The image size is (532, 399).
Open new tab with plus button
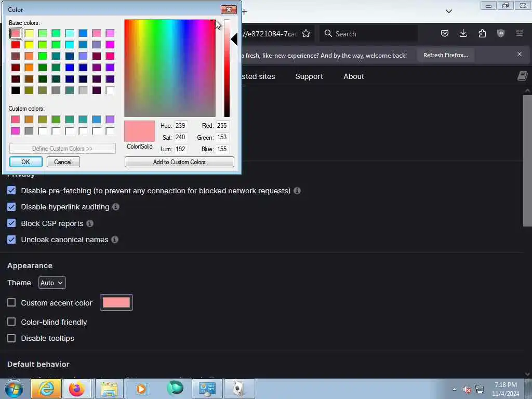click(244, 12)
